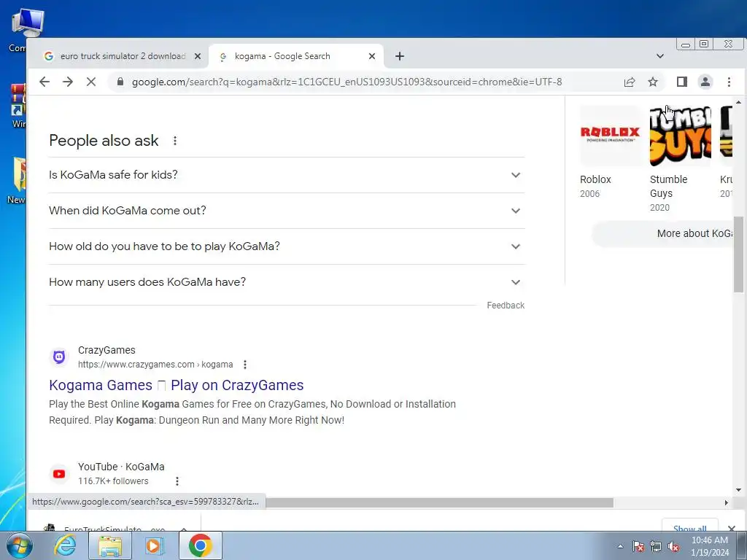Open EuroTruckSimulator download options chevron
Image resolution: width=747 pixels, height=560 pixels.
click(183, 529)
